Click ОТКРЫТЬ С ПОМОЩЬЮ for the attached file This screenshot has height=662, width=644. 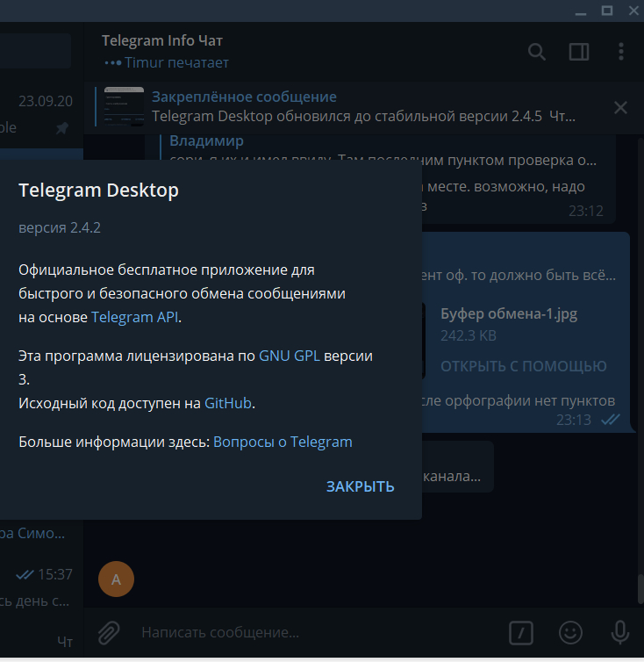(524, 366)
